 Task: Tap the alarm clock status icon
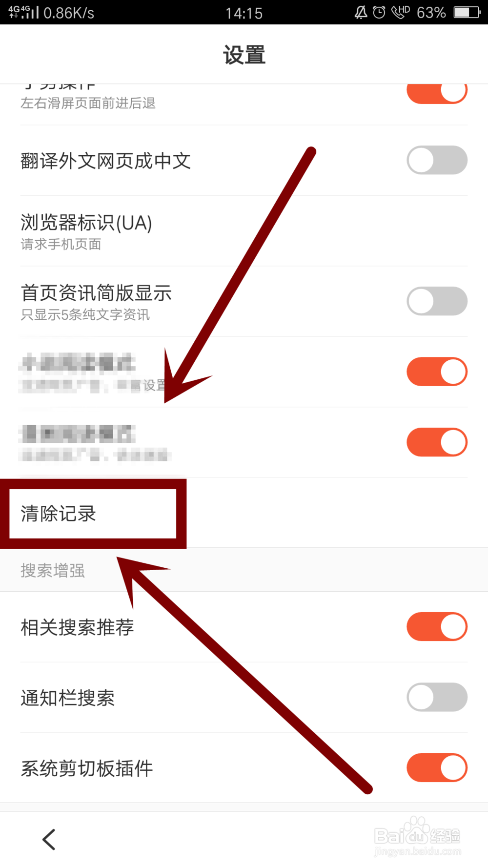pos(379,12)
